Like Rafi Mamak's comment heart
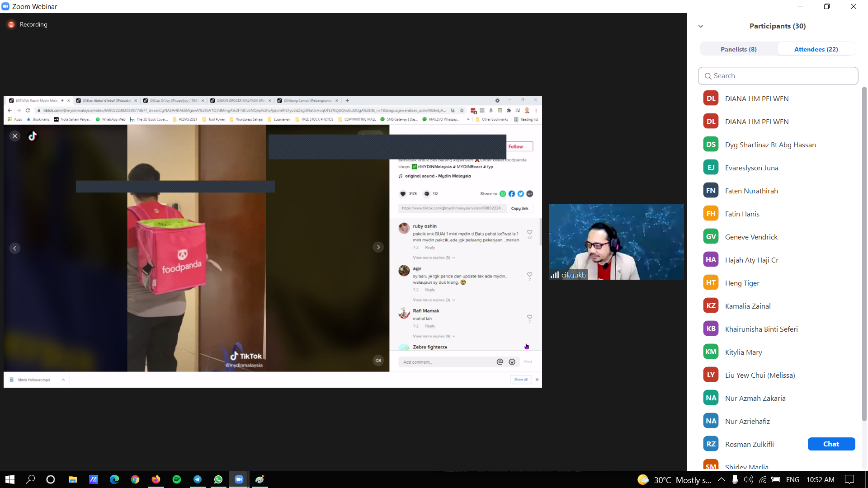 point(529,317)
